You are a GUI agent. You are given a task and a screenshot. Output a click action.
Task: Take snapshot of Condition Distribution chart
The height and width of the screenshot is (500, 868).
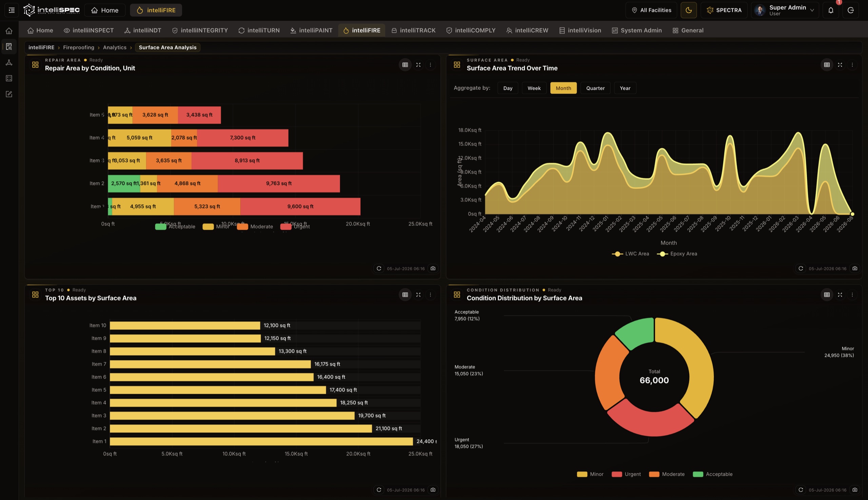pos(854,490)
